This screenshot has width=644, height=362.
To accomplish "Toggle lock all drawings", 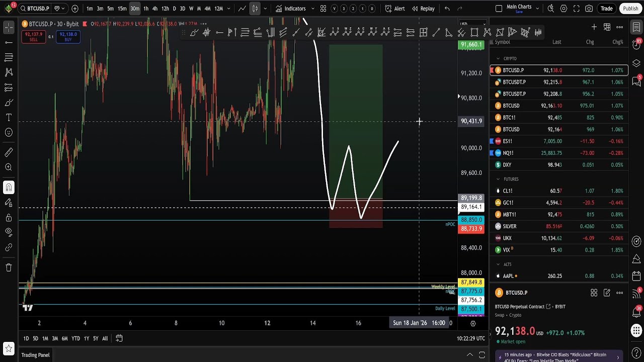I will (x=9, y=218).
